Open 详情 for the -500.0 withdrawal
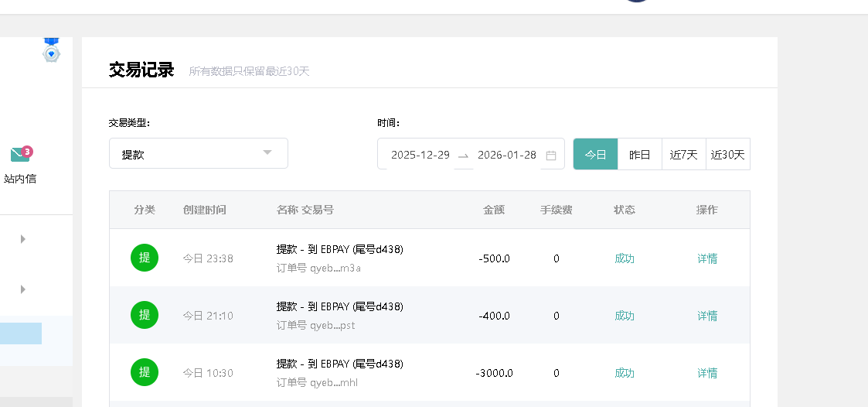The image size is (868, 407). [707, 258]
